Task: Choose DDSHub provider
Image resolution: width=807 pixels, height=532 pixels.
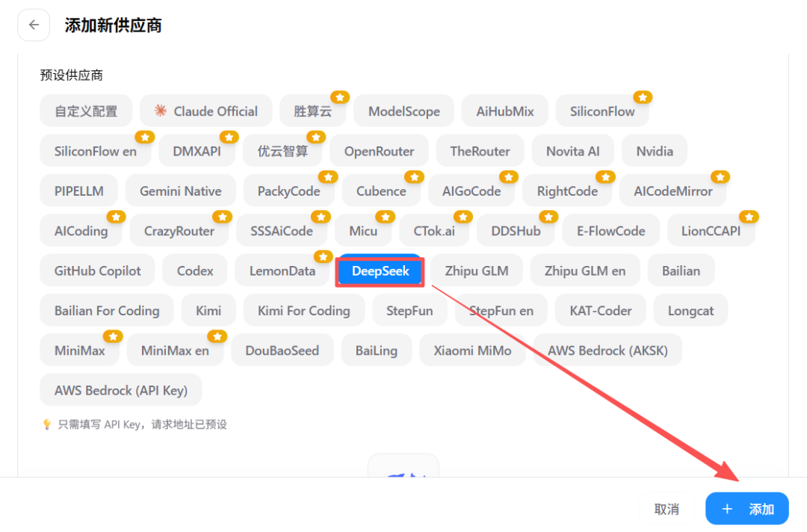Action: pos(516,231)
